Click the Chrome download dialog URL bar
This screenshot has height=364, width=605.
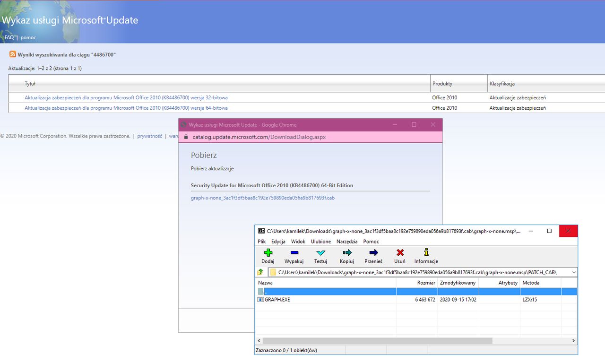310,137
